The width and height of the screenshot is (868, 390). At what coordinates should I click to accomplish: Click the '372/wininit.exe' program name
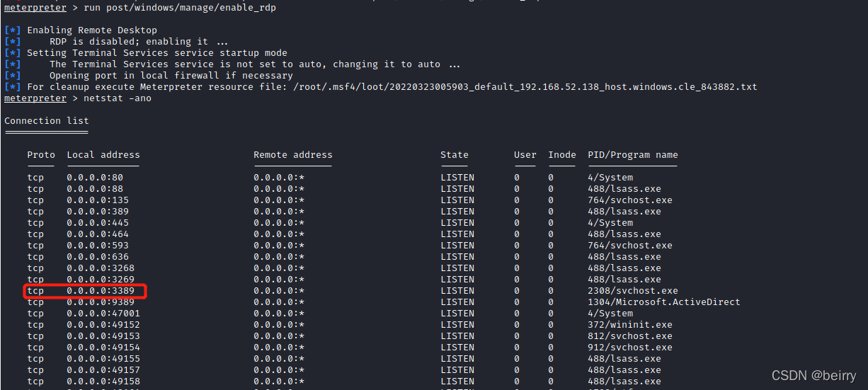tap(630, 324)
